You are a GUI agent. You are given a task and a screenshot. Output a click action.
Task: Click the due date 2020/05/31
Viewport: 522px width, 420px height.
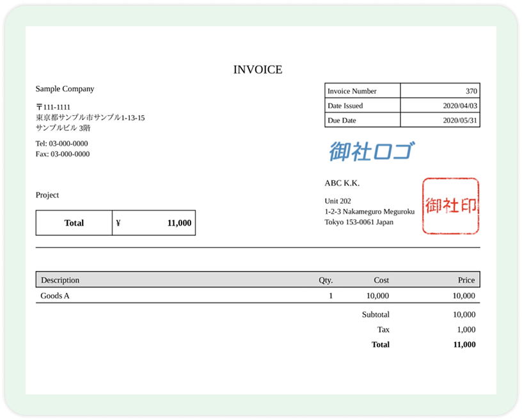click(460, 120)
